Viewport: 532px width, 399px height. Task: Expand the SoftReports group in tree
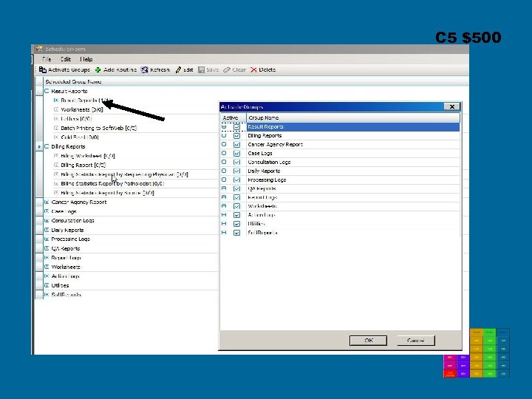[x=47, y=295]
